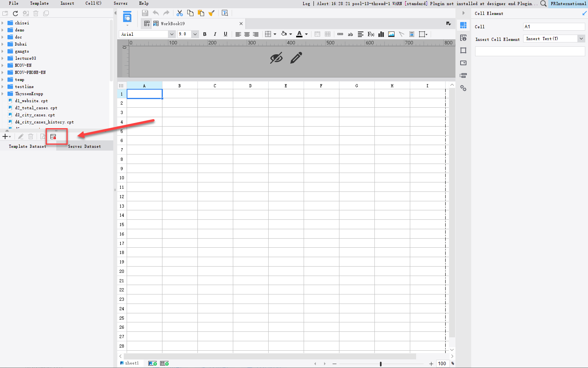588x368 pixels.
Task: Toggle underline formatting
Action: click(x=225, y=34)
